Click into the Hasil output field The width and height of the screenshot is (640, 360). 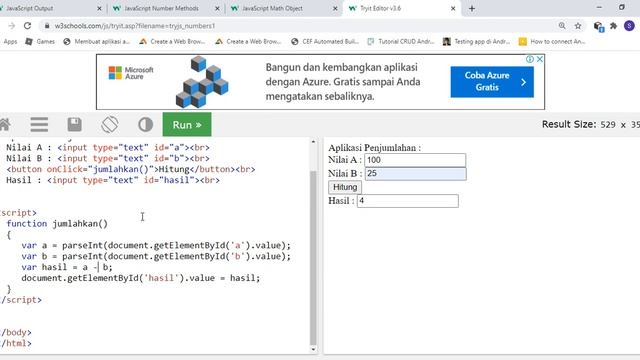pyautogui.click(x=408, y=201)
